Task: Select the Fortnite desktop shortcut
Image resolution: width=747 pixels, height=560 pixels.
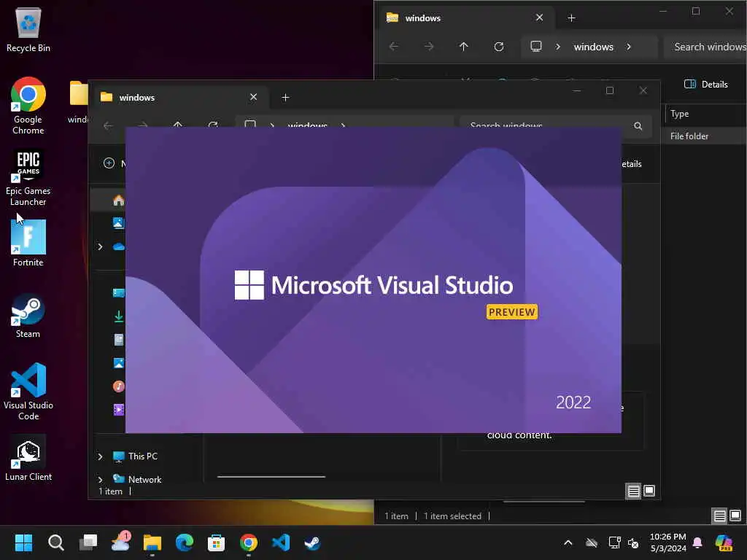Action: [28, 244]
